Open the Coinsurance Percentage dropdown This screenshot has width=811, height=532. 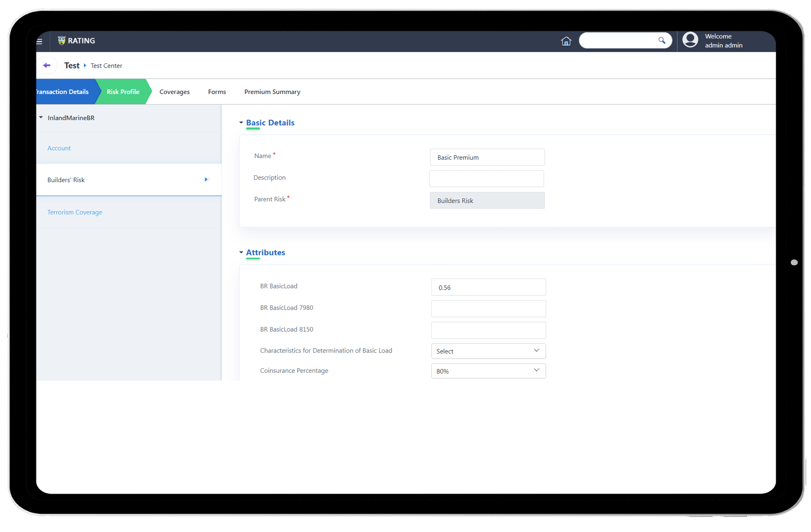[x=488, y=371]
